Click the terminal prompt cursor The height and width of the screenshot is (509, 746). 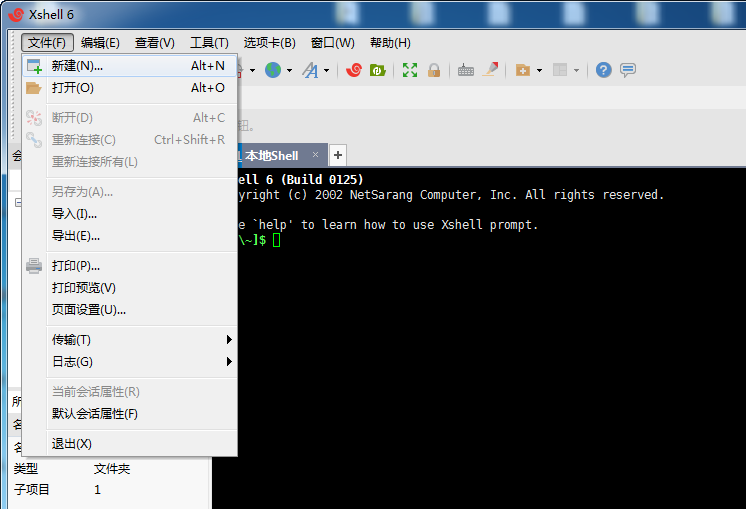click(276, 240)
